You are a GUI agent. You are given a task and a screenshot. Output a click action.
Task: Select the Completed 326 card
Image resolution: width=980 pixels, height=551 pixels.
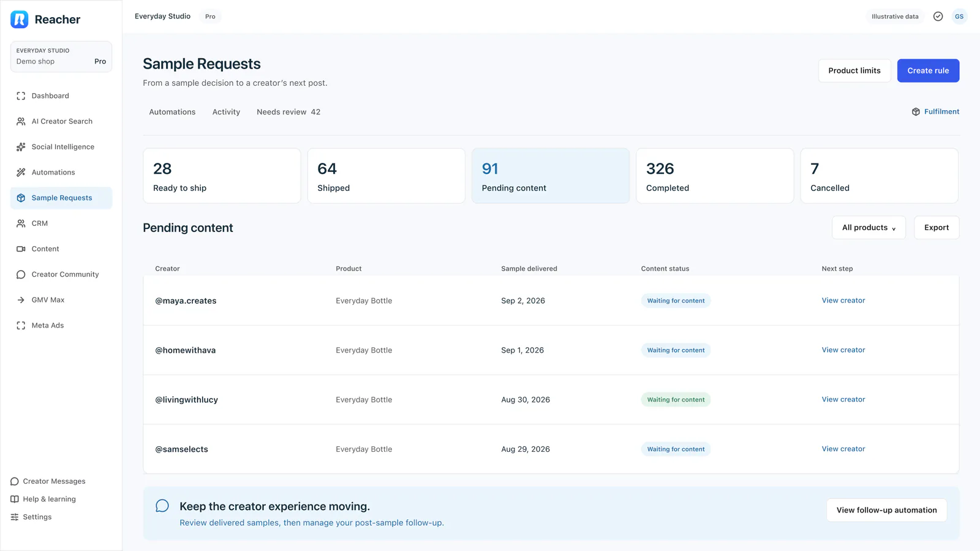(715, 176)
